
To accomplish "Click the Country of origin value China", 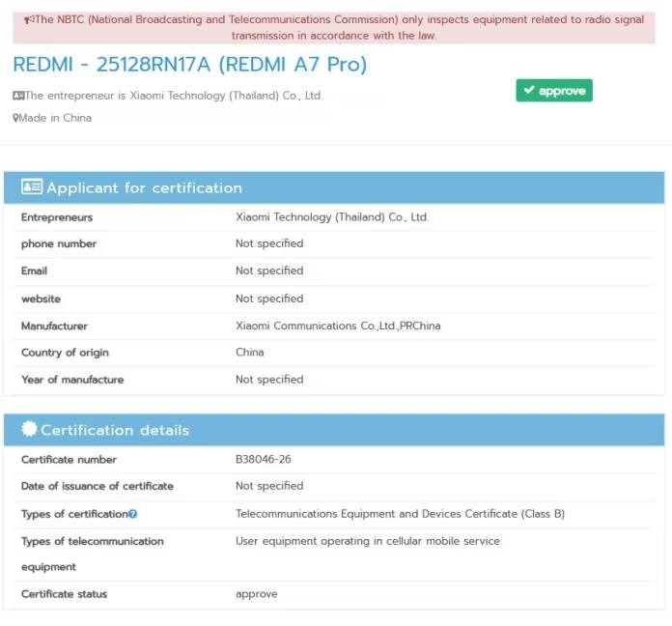I will 249,353.
